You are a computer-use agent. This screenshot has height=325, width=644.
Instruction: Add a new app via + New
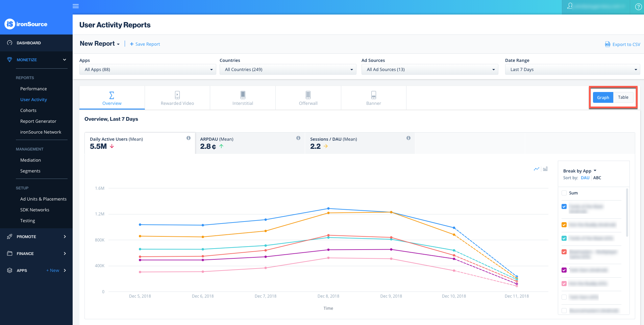tap(53, 271)
